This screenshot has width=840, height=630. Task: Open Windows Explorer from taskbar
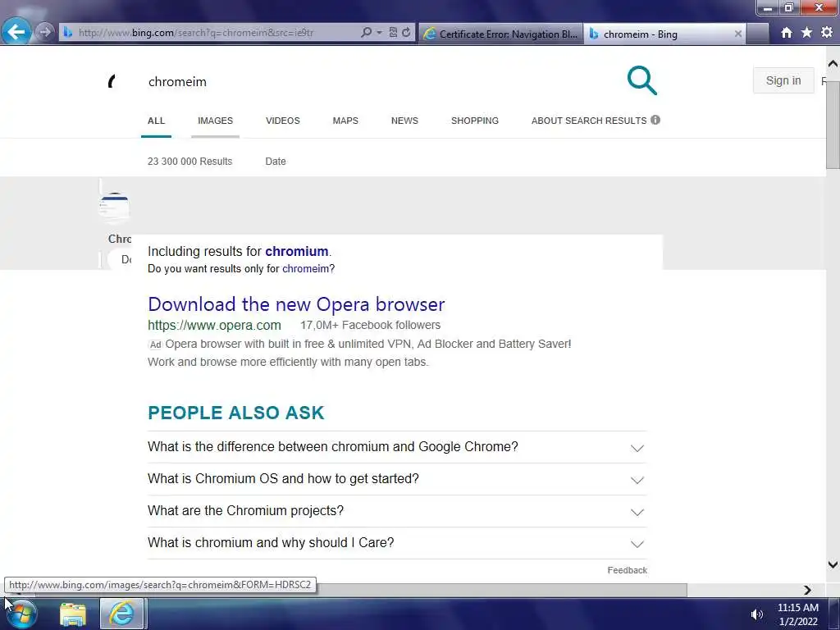coord(73,614)
